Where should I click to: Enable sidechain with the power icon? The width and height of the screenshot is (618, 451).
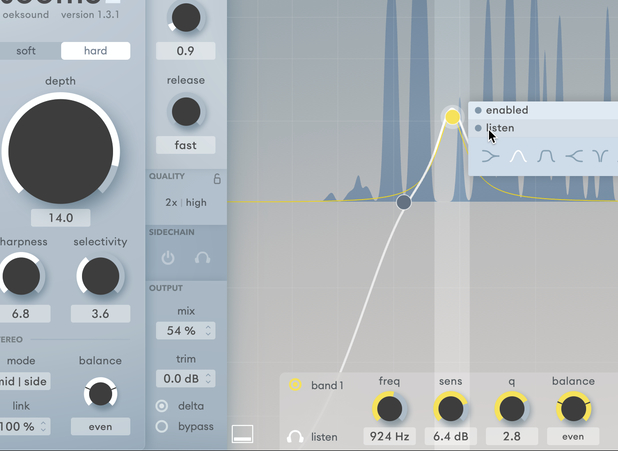coord(168,258)
